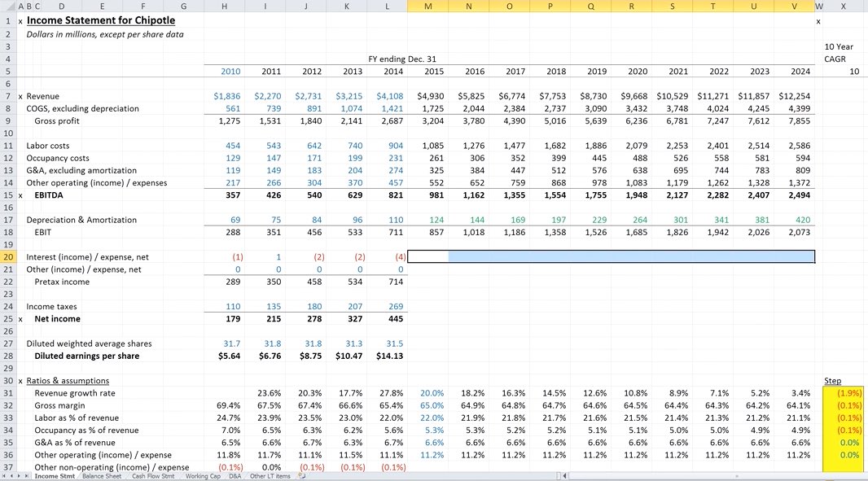Select 2010 income taxes value 110
Viewport: 868px width, 481px height.
[x=233, y=307]
